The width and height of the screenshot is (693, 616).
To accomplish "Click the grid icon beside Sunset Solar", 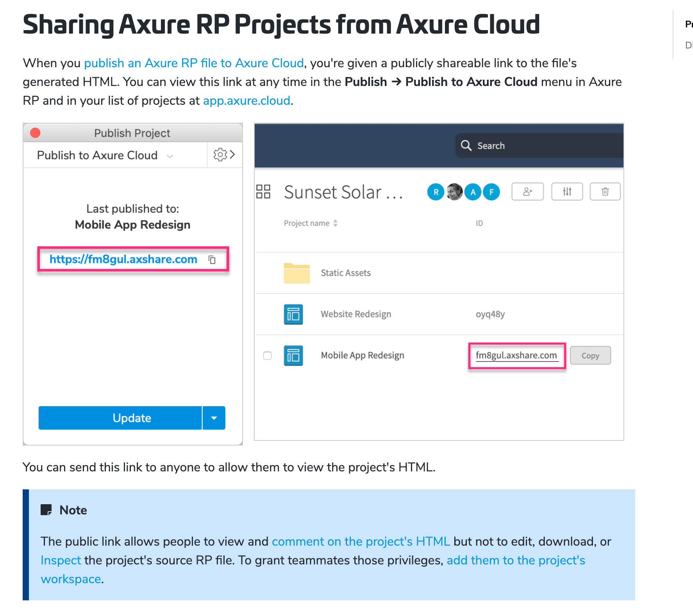I will (264, 192).
